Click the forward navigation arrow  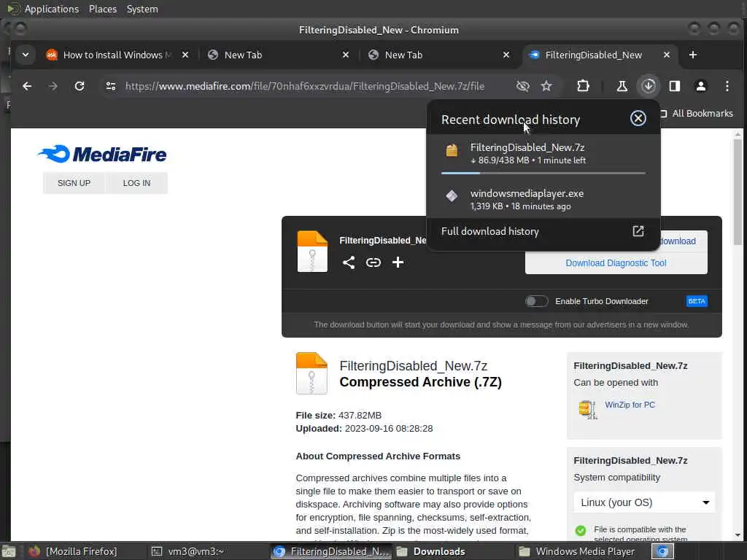click(x=53, y=86)
